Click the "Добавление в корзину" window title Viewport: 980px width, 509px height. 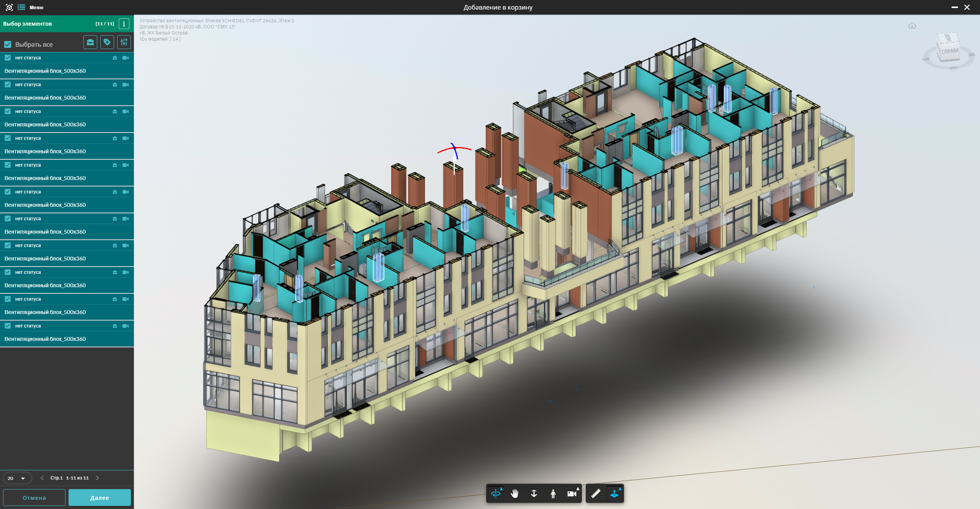(x=498, y=7)
